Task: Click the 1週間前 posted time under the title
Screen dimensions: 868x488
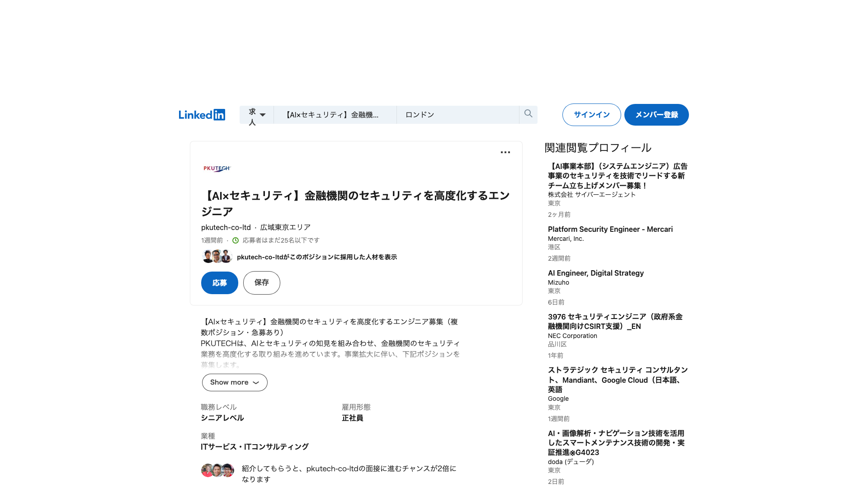Action: point(212,240)
